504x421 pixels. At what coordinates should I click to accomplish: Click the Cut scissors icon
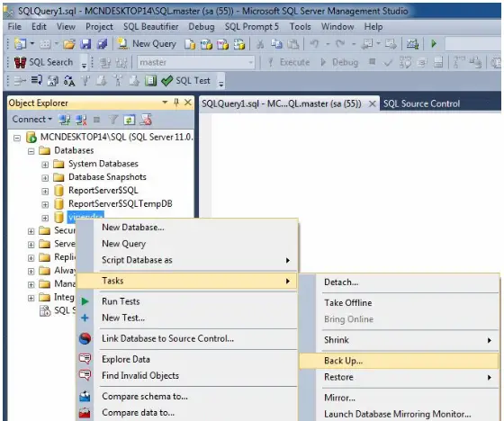point(260,44)
